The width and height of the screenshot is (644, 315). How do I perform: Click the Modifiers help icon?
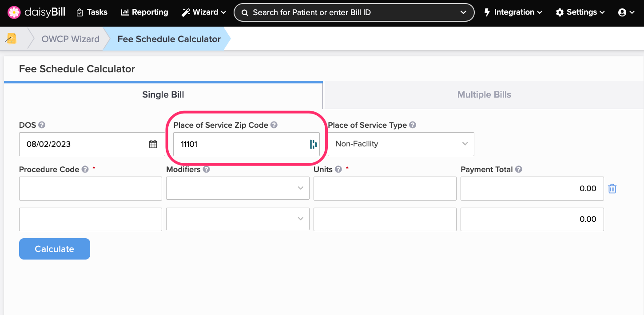pos(207,169)
